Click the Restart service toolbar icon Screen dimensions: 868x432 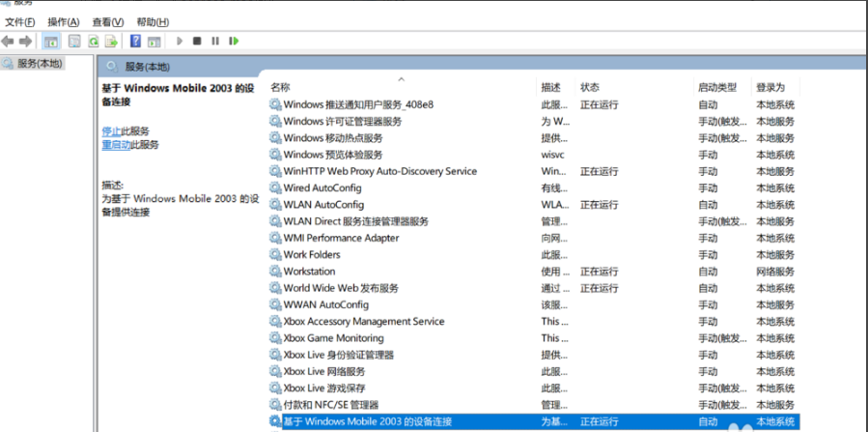pos(234,42)
